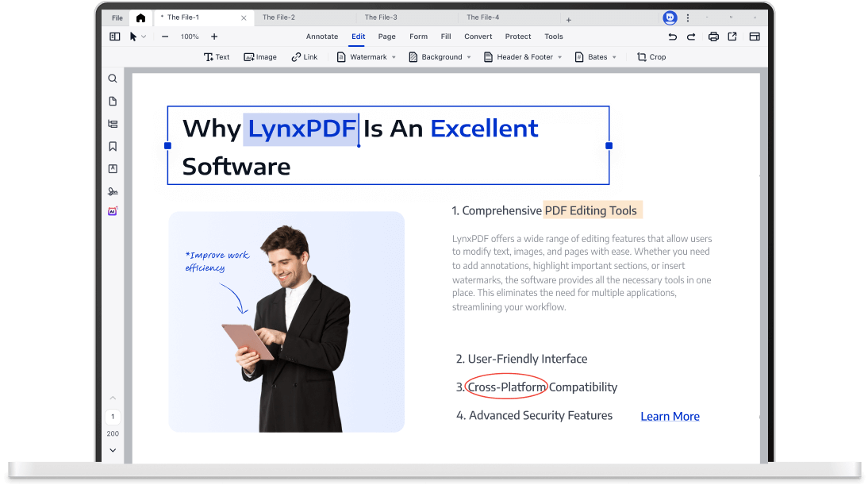Screen dimensions: 868x485
Task: Click the page number field showing 1
Action: pyautogui.click(x=113, y=417)
